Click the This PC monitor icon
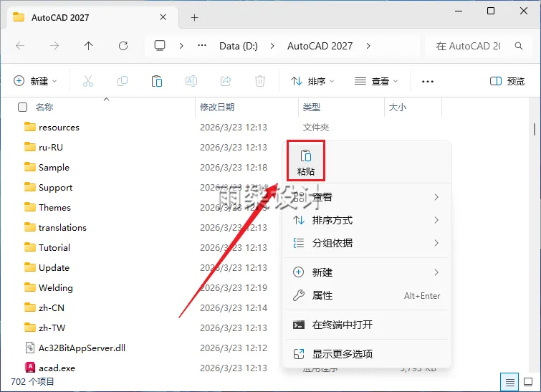The width and height of the screenshot is (541, 392). coord(160,46)
